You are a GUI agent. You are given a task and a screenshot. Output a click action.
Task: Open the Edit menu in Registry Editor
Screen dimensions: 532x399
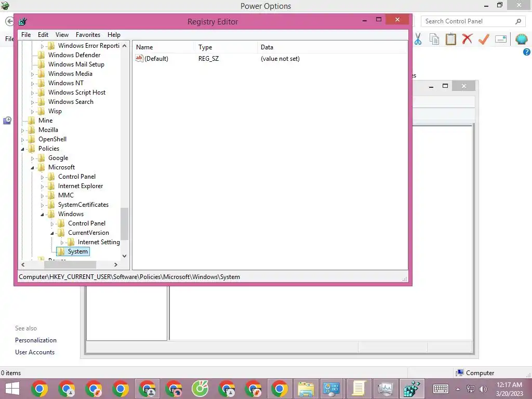point(43,35)
